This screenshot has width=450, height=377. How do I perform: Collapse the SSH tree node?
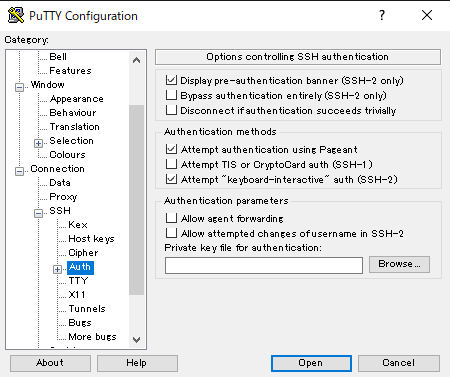pos(39,213)
